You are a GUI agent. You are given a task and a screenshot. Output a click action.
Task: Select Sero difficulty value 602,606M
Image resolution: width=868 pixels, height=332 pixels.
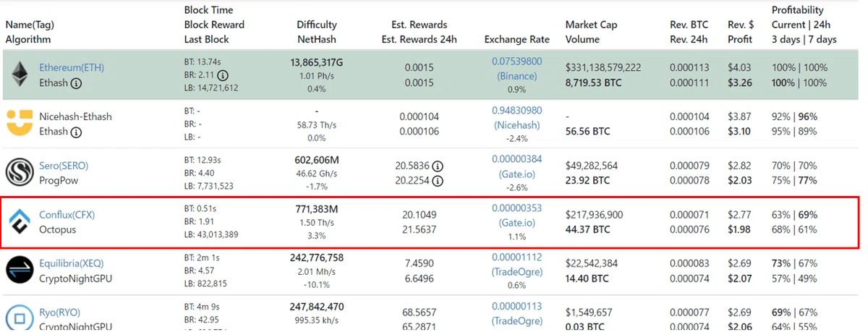point(317,161)
